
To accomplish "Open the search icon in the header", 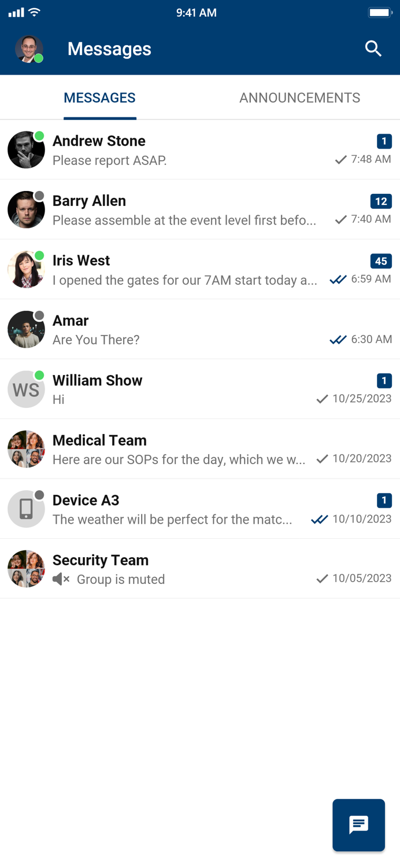I will (373, 49).
